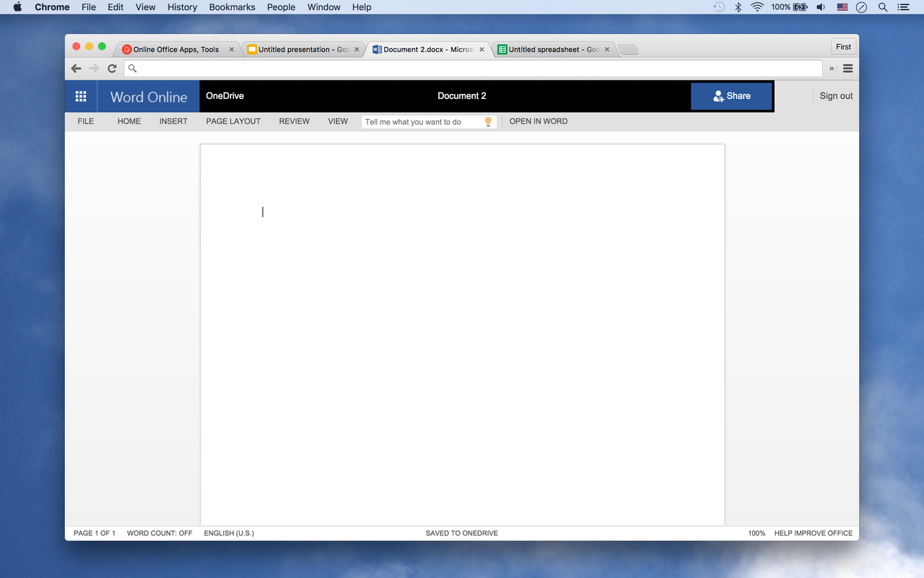This screenshot has height=578, width=924.
Task: Open Chrome's hamburger menu
Action: [x=847, y=69]
